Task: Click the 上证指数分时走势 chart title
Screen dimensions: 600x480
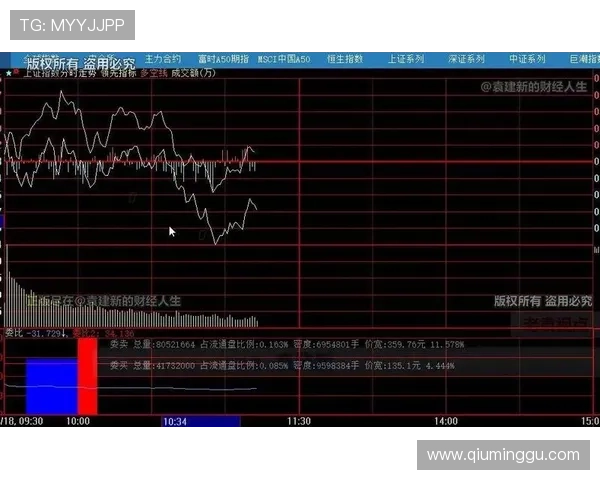Action: pyautogui.click(x=60, y=73)
